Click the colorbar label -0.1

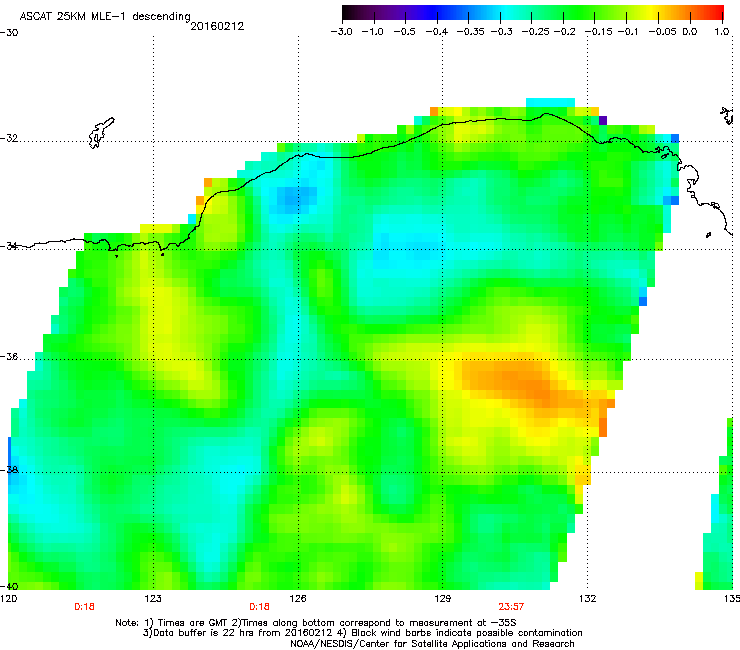628,32
